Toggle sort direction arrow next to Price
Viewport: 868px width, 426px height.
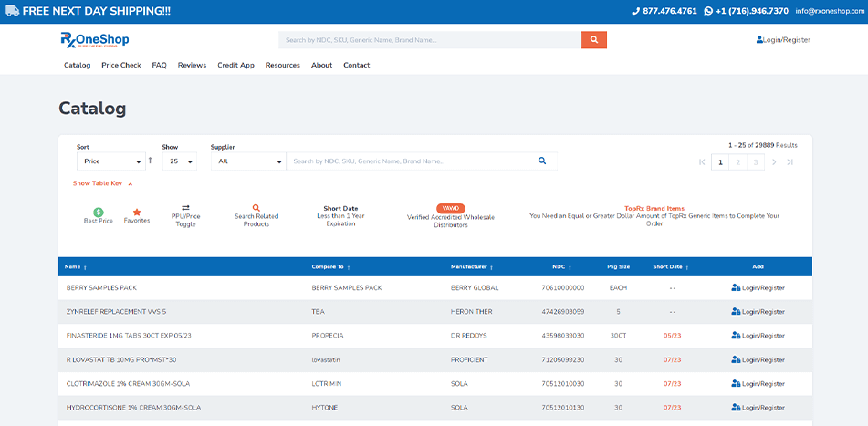point(150,161)
